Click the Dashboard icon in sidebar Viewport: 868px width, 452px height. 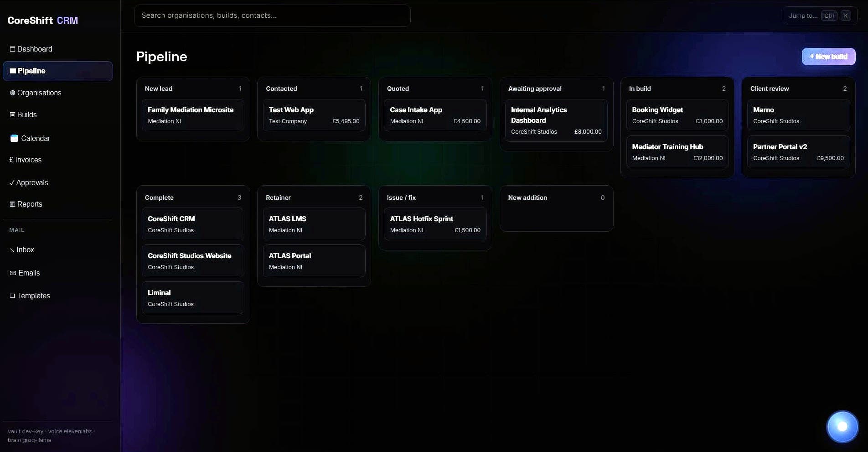tap(12, 49)
